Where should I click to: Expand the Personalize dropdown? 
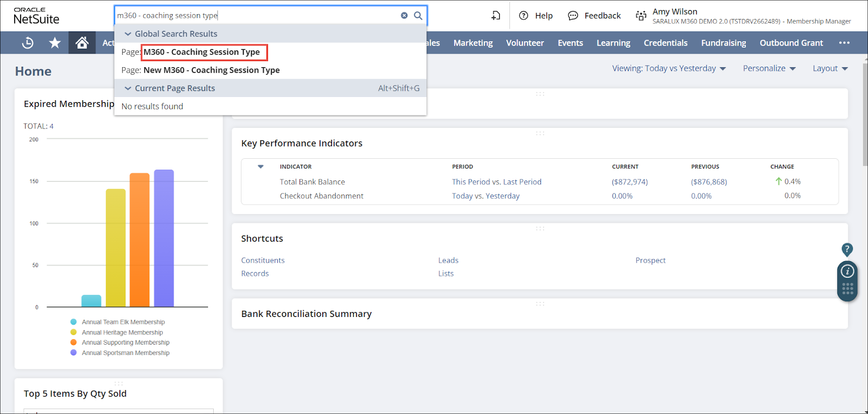coord(769,68)
